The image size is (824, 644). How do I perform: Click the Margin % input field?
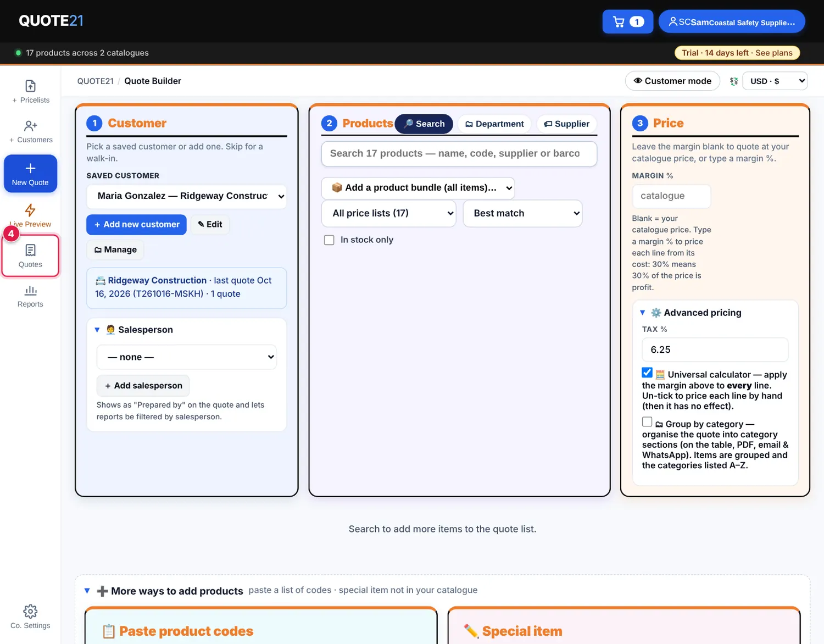click(x=671, y=196)
